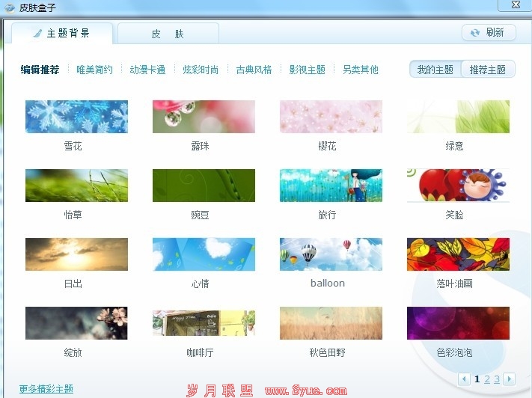Choose the 咖啡厅 cafe theme thumbnail
532x398 pixels.
click(x=204, y=323)
